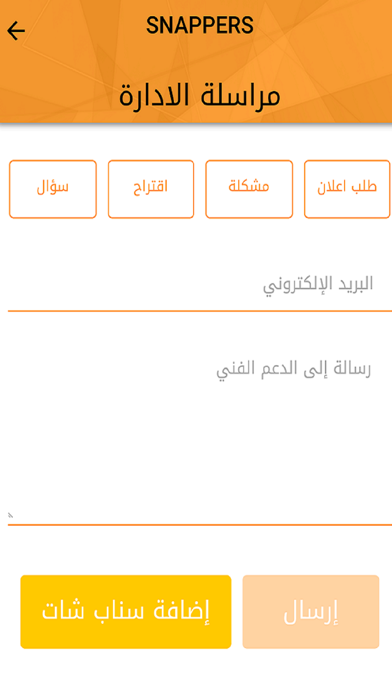The height and width of the screenshot is (696, 392).
Task: Click the message box resize handle
Action: point(11,515)
